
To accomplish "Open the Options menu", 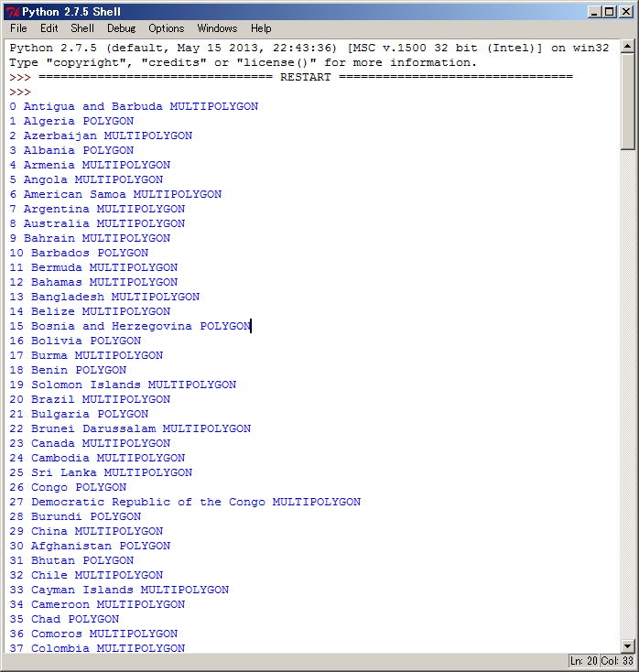I will click(166, 28).
